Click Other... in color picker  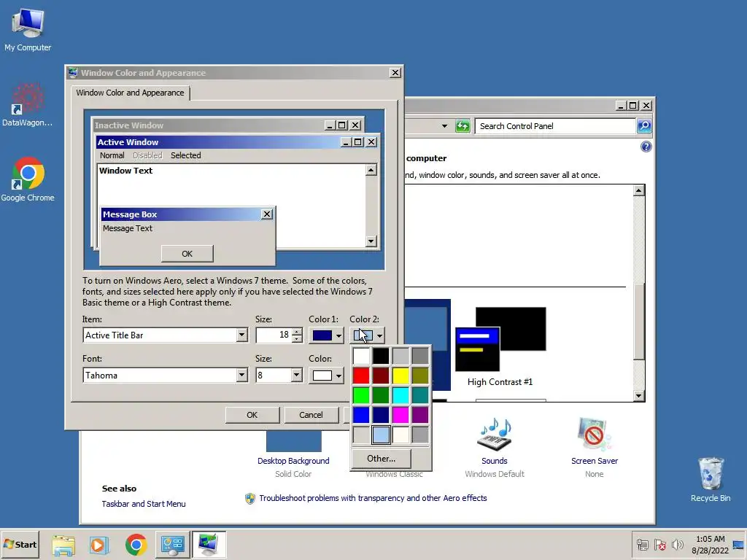pos(381,459)
